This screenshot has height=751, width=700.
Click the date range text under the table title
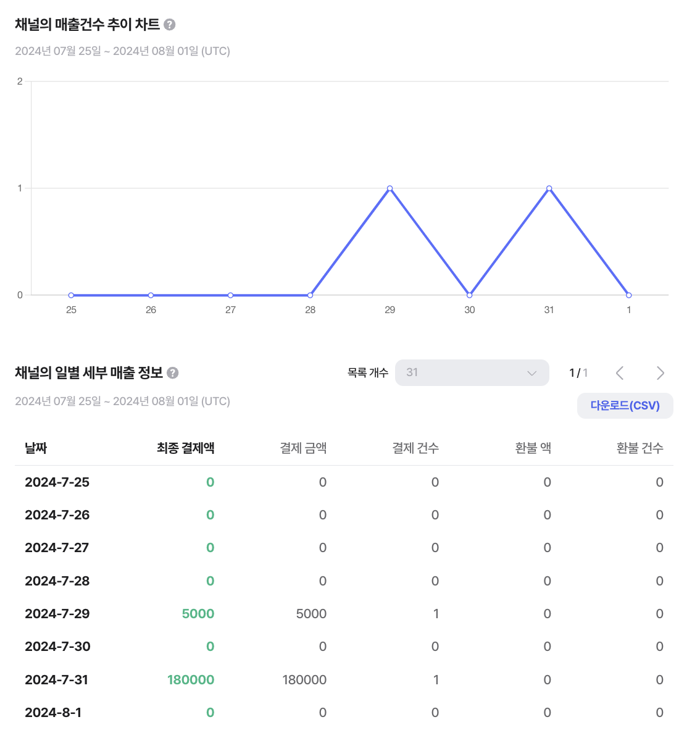122,401
